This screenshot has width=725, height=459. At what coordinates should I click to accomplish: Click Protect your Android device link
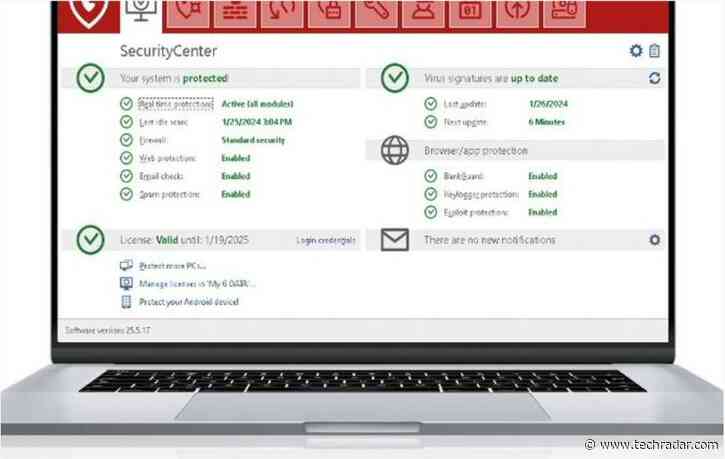click(x=189, y=302)
